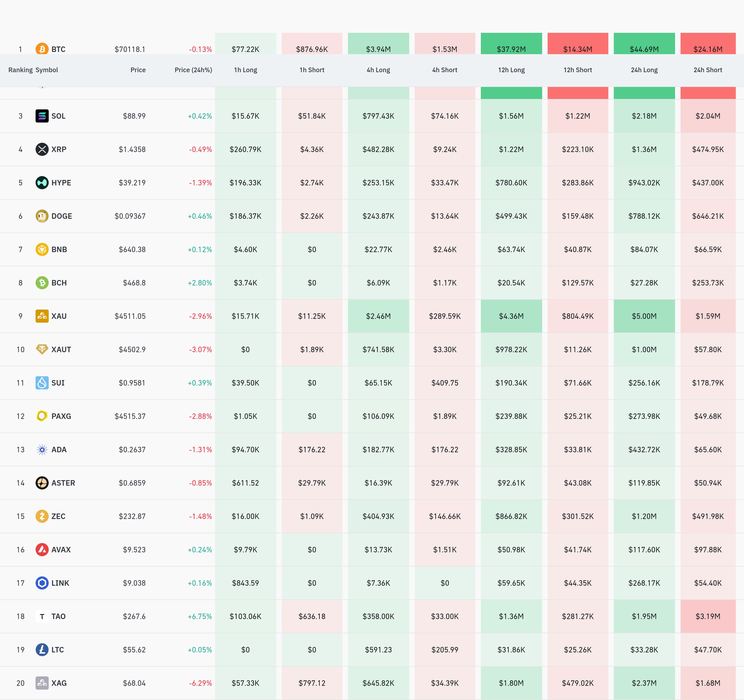Image resolution: width=744 pixels, height=700 pixels.
Task: Click the DOGE coin icon
Action: (x=42, y=216)
